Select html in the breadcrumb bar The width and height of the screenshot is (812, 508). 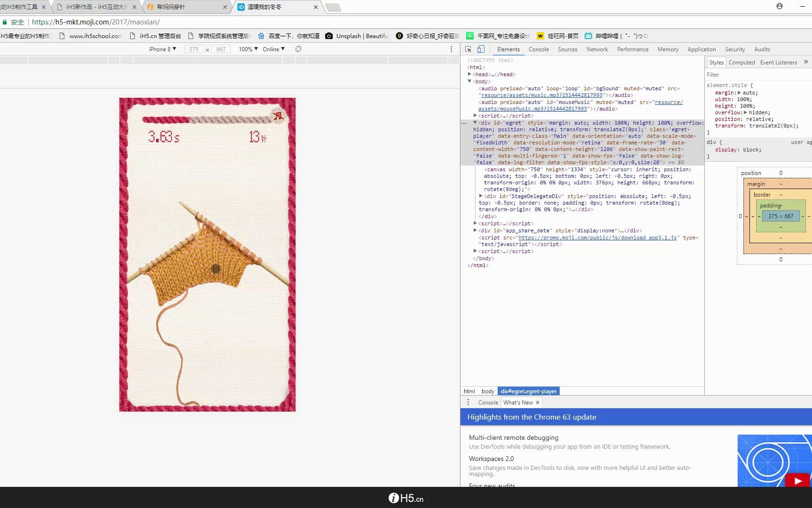pyautogui.click(x=469, y=391)
